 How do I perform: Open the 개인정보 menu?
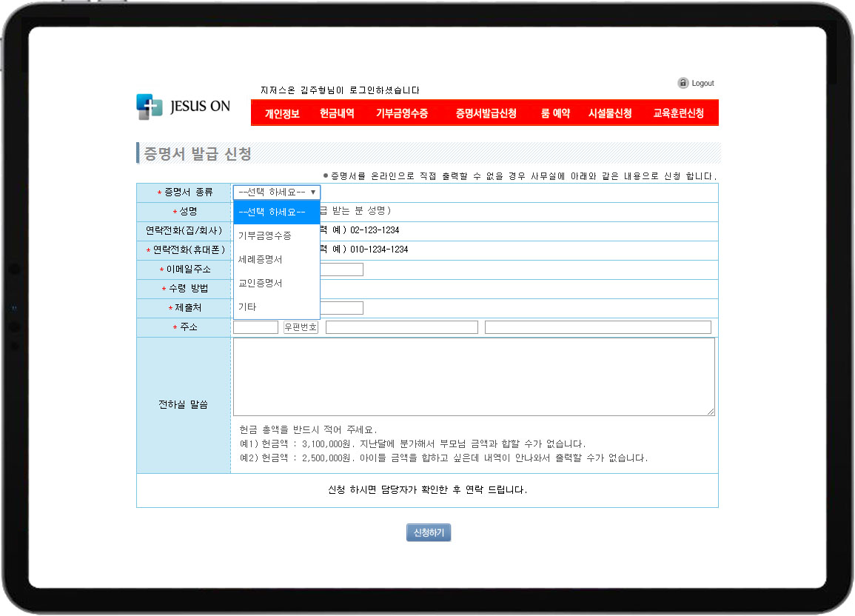[x=282, y=113]
